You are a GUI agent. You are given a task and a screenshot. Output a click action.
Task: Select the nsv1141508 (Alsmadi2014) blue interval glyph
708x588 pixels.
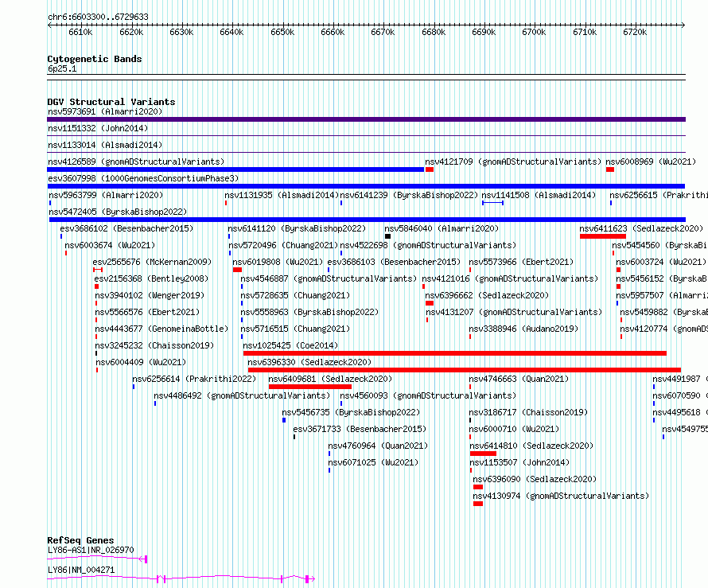(x=492, y=203)
